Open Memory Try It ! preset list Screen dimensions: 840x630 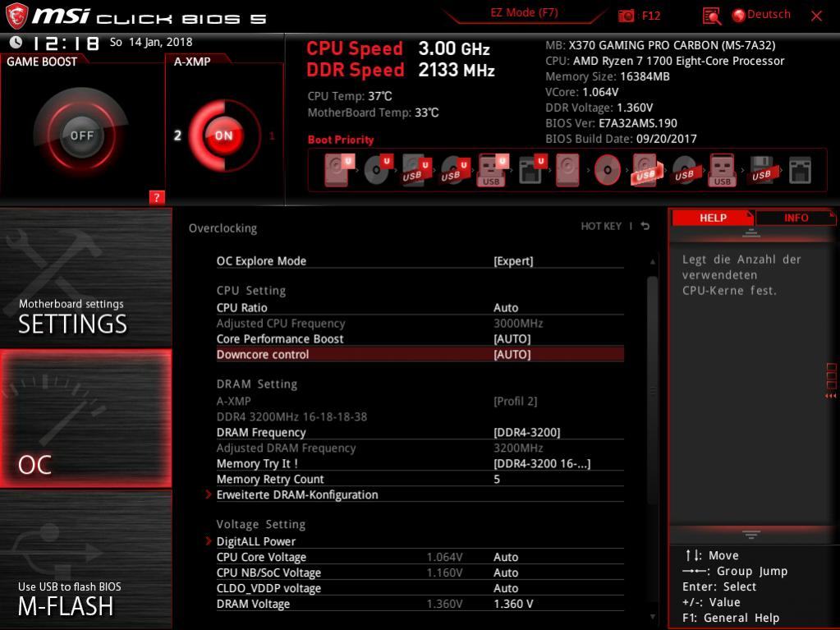pos(420,463)
